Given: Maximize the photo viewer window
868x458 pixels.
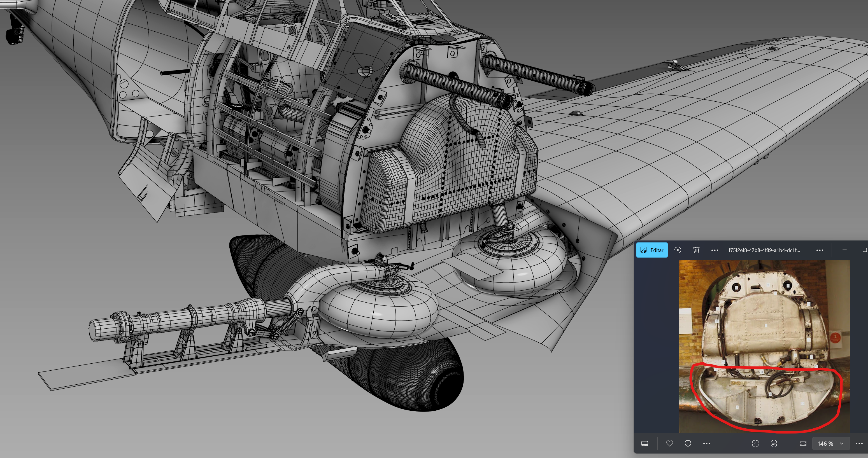Looking at the screenshot, I should click(x=864, y=250).
